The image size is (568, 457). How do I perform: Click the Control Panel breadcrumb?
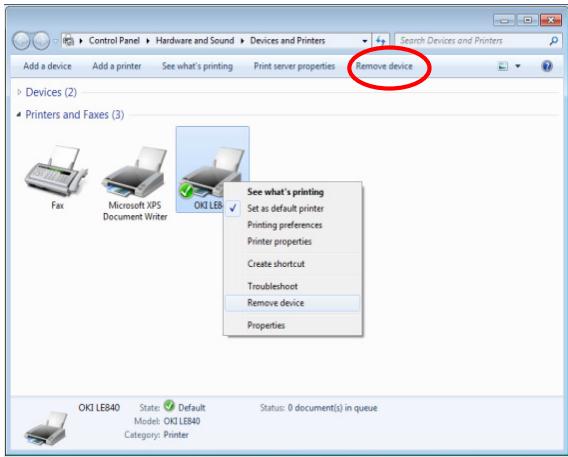click(x=114, y=41)
